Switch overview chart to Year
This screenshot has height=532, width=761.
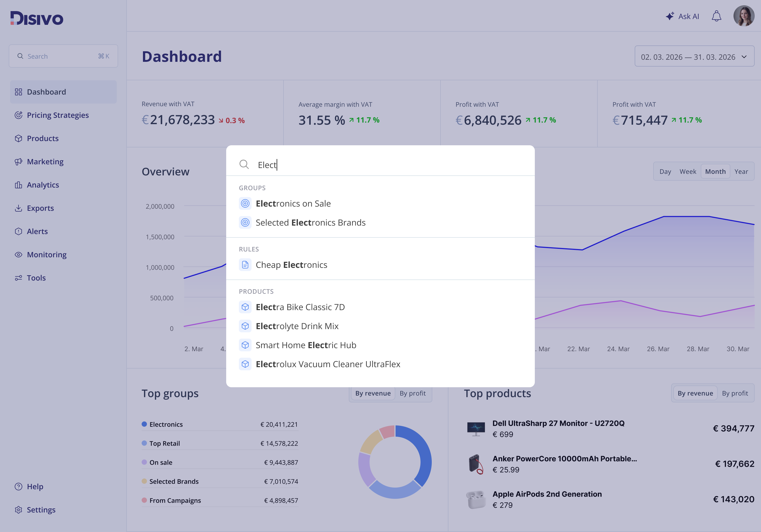741,172
